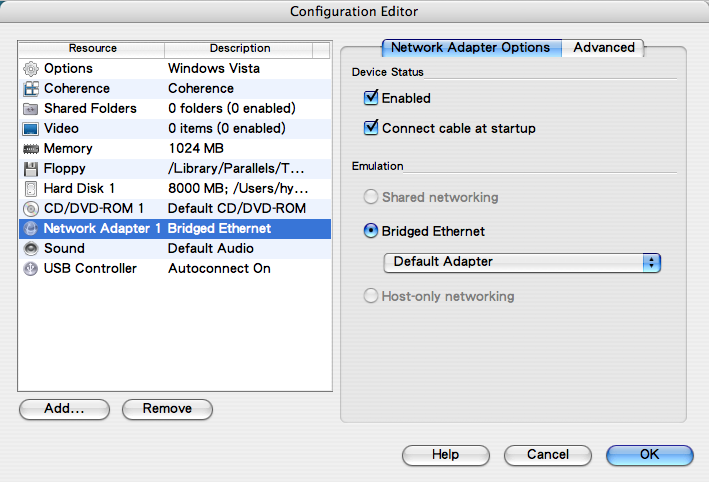
Task: Select the Memory chip icon
Action: [x=31, y=149]
